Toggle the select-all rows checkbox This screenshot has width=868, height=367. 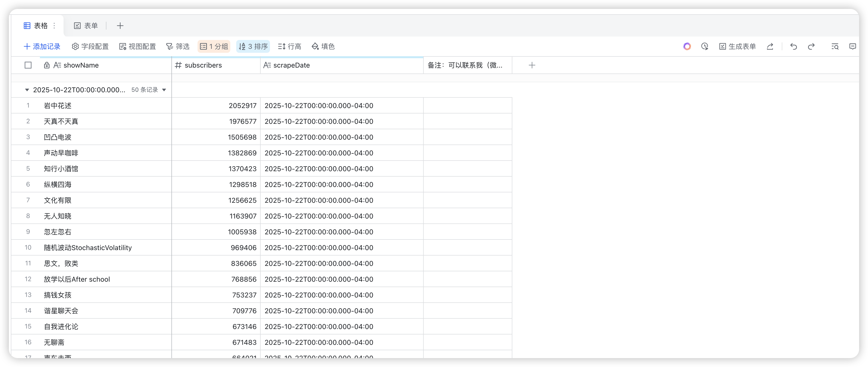point(28,65)
